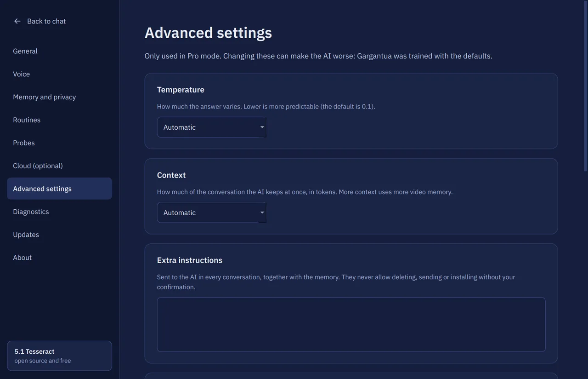Select Cloud (optional) in sidebar
This screenshot has width=588, height=379.
(x=59, y=166)
